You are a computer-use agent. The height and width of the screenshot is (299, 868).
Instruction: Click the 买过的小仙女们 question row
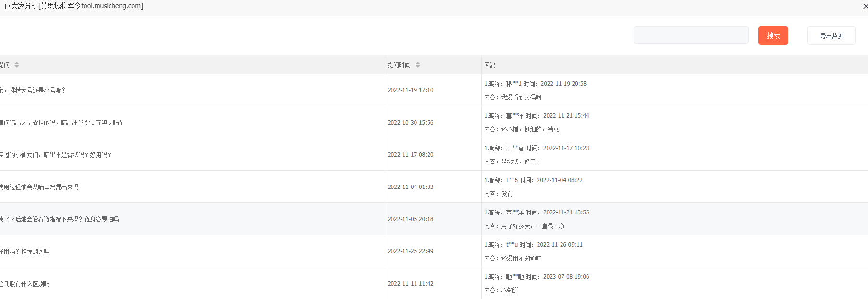pos(56,155)
